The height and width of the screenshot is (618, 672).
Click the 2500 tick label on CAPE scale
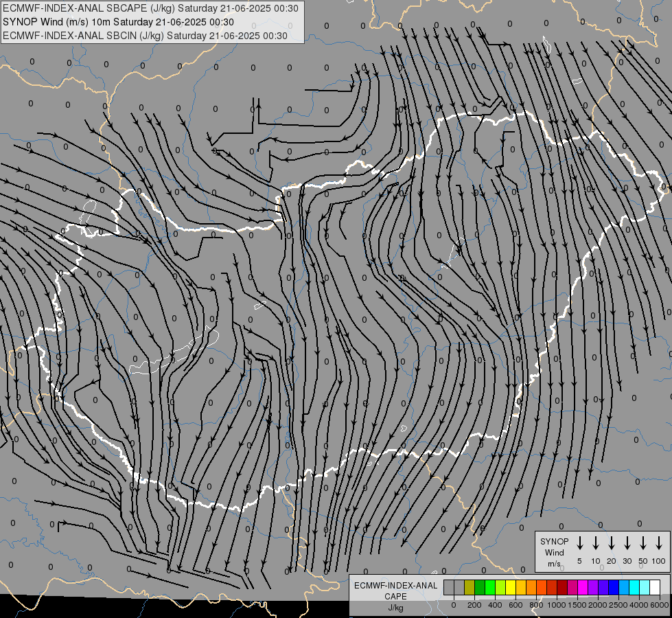tap(618, 605)
